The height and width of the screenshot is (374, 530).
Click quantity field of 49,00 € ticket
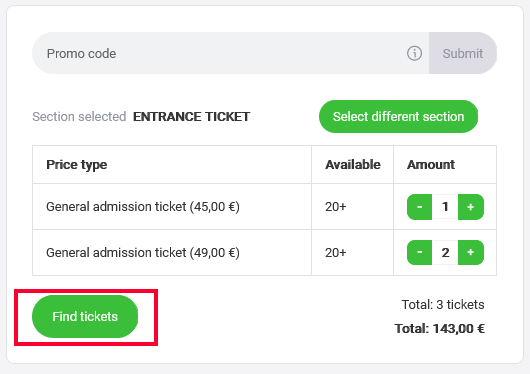coord(445,252)
